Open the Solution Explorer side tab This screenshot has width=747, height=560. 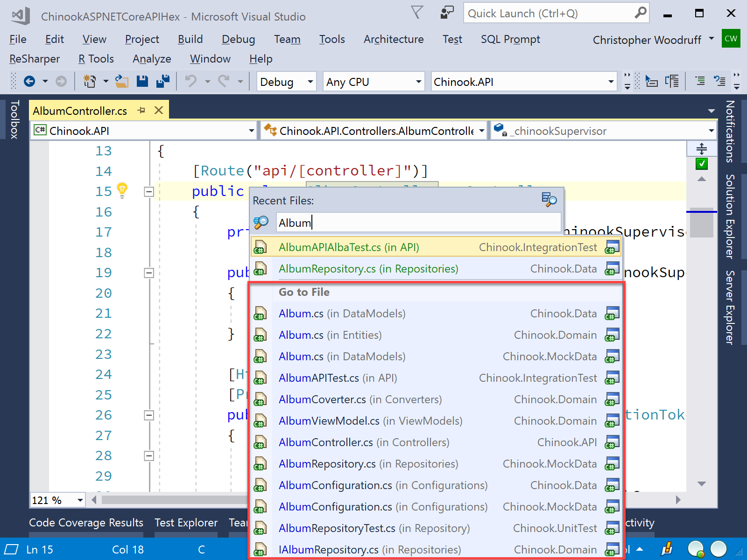pos(730,216)
